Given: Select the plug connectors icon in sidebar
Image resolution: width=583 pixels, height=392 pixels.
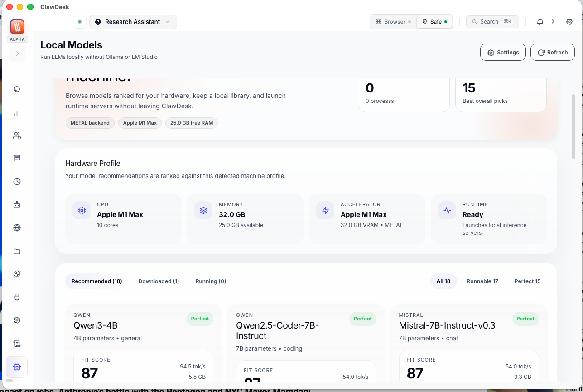Looking at the screenshot, I should click(x=17, y=297).
